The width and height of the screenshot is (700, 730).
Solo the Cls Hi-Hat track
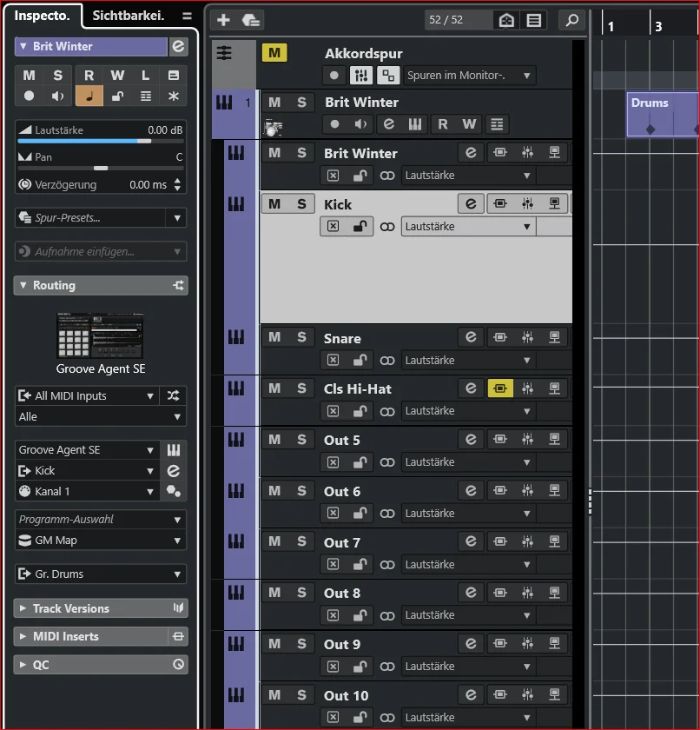[x=301, y=388]
